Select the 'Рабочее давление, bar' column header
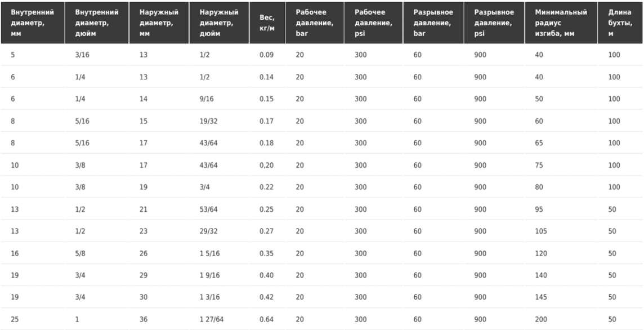This screenshot has height=330, width=644. point(315,23)
